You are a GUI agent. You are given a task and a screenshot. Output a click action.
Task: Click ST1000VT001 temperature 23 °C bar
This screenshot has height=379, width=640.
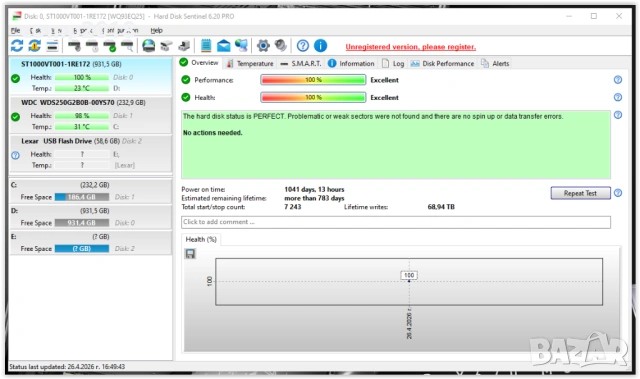pyautogui.click(x=82, y=89)
